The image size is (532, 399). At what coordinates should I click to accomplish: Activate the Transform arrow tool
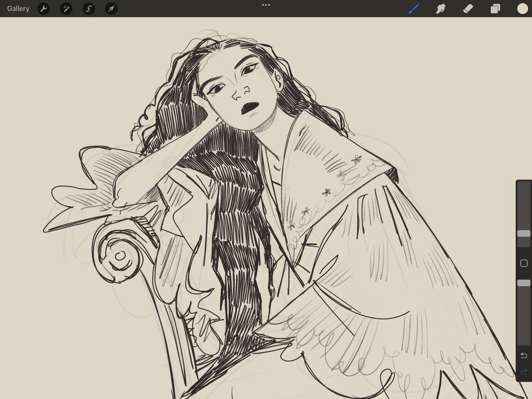(x=111, y=8)
